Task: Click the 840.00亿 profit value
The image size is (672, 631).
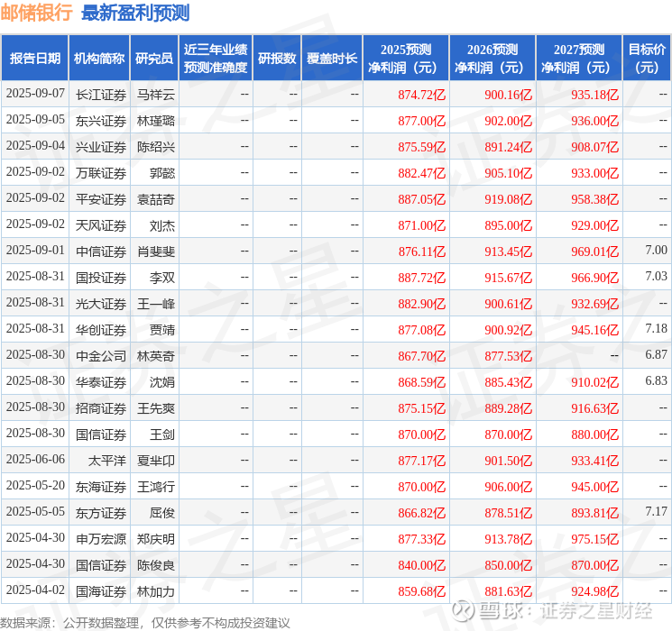Action: coord(422,565)
